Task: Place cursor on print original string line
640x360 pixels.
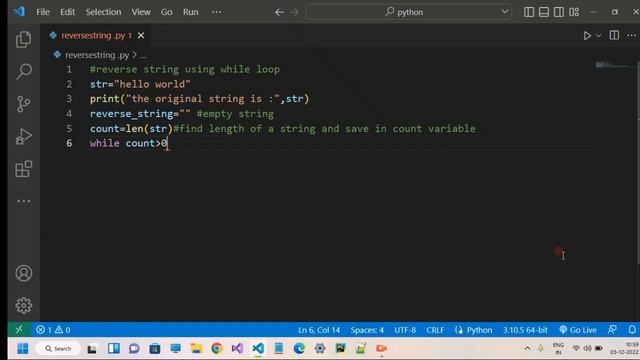Action: coord(200,99)
